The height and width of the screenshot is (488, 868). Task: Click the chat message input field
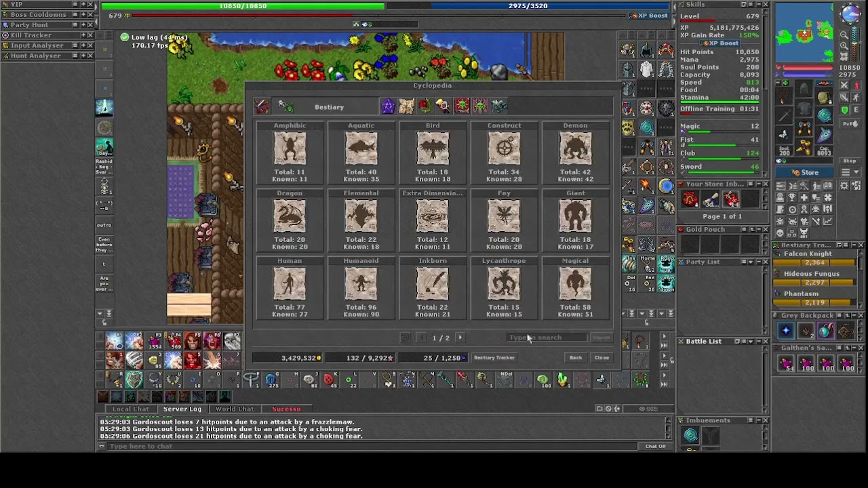[x=373, y=446]
